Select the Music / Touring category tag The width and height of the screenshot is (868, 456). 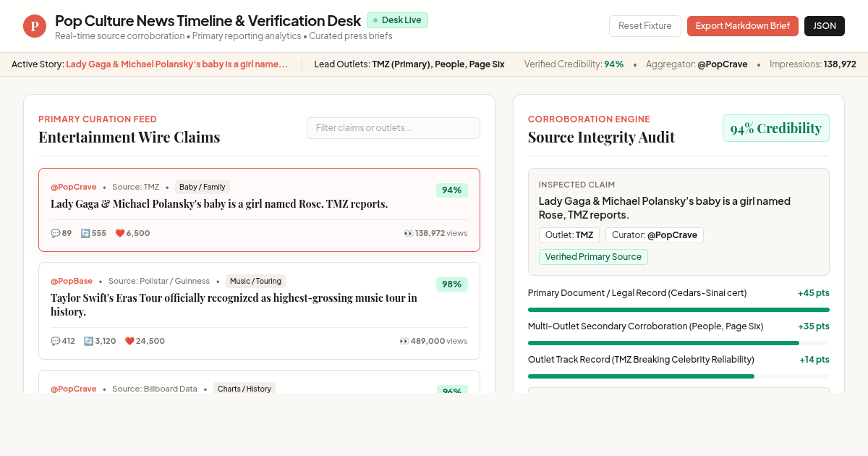coord(255,281)
